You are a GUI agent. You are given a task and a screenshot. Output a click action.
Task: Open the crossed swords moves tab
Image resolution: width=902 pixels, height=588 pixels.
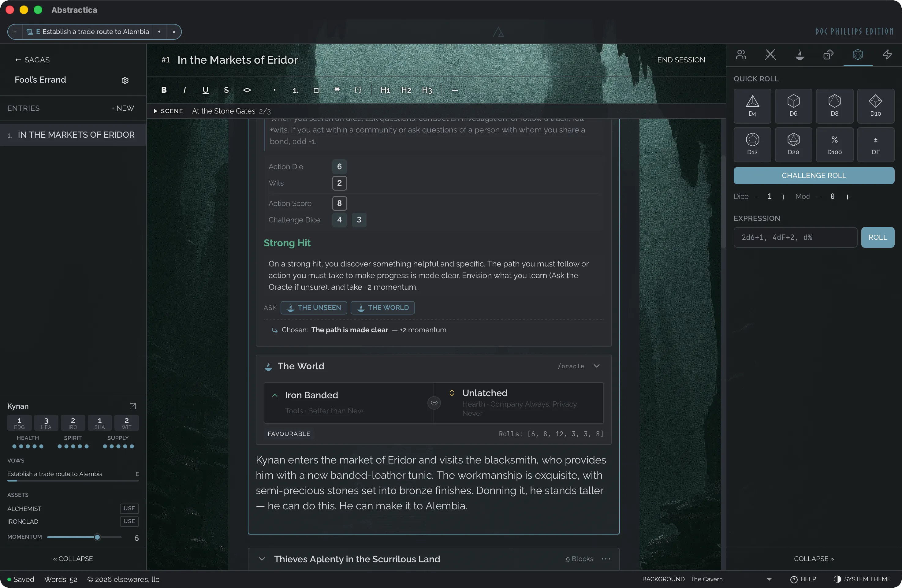pyautogui.click(x=770, y=54)
